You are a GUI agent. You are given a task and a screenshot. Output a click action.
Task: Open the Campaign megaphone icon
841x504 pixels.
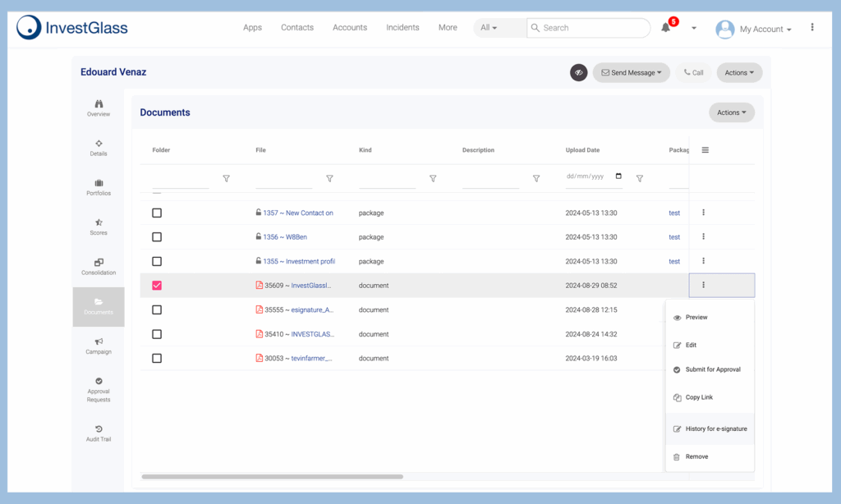click(x=99, y=341)
